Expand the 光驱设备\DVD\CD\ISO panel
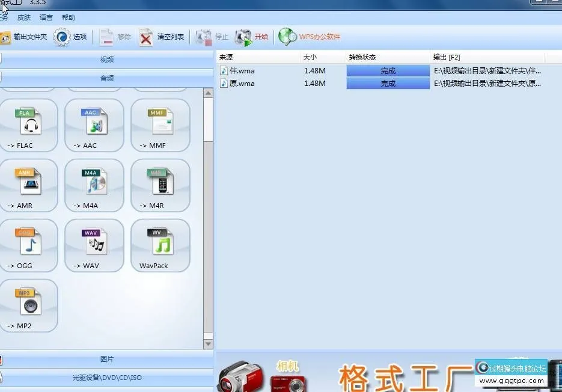The width and height of the screenshot is (562, 392). (106, 377)
